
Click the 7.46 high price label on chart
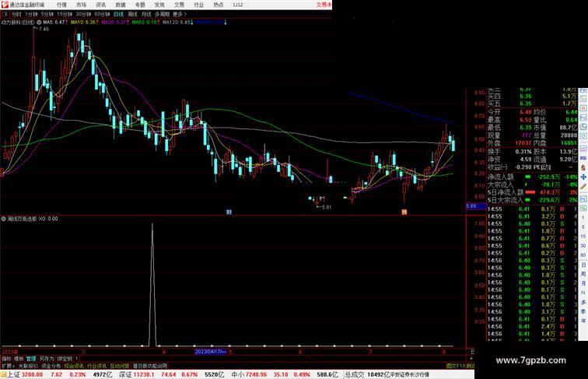tap(44, 29)
